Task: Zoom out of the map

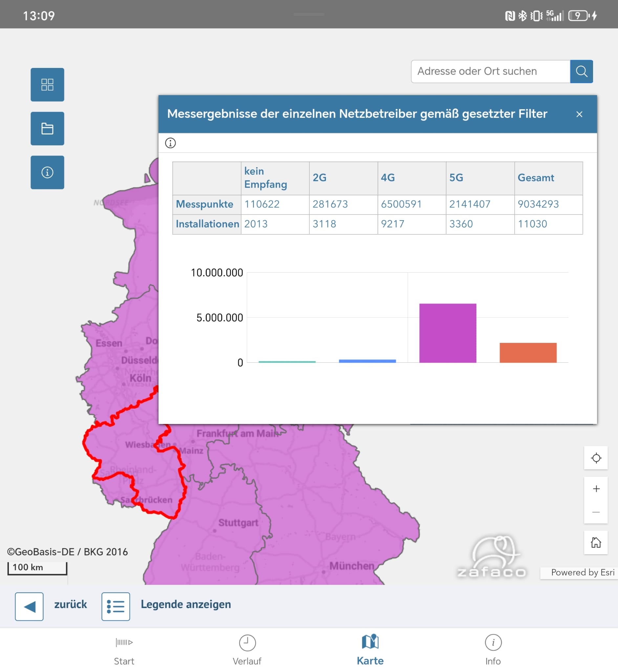Action: 596,512
